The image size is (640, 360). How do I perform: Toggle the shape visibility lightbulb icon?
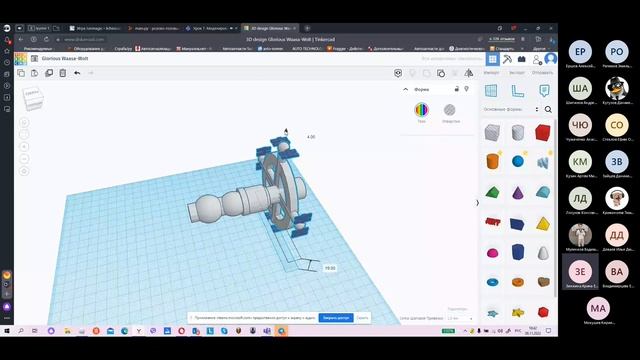pos(467,89)
